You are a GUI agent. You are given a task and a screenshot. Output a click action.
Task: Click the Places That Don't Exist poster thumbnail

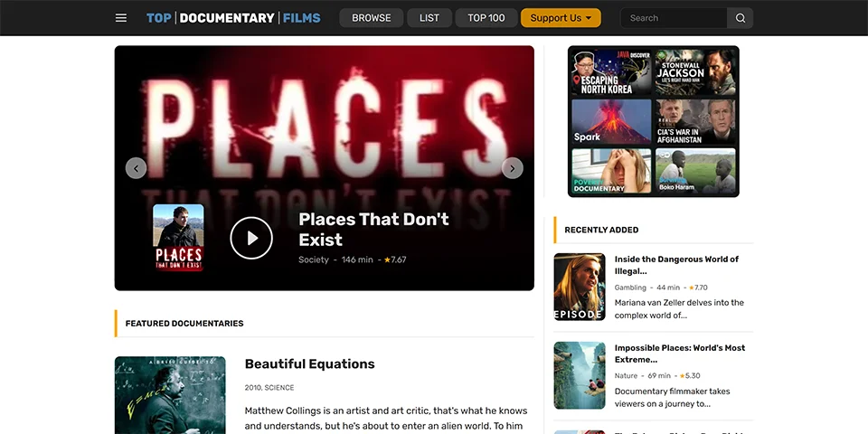(x=178, y=238)
